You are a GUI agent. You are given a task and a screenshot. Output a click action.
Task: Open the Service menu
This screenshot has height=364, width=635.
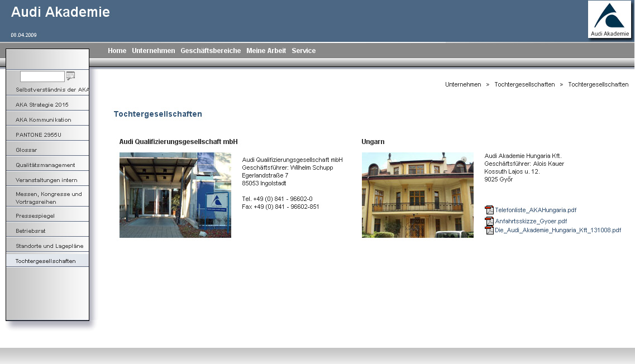pyautogui.click(x=304, y=51)
